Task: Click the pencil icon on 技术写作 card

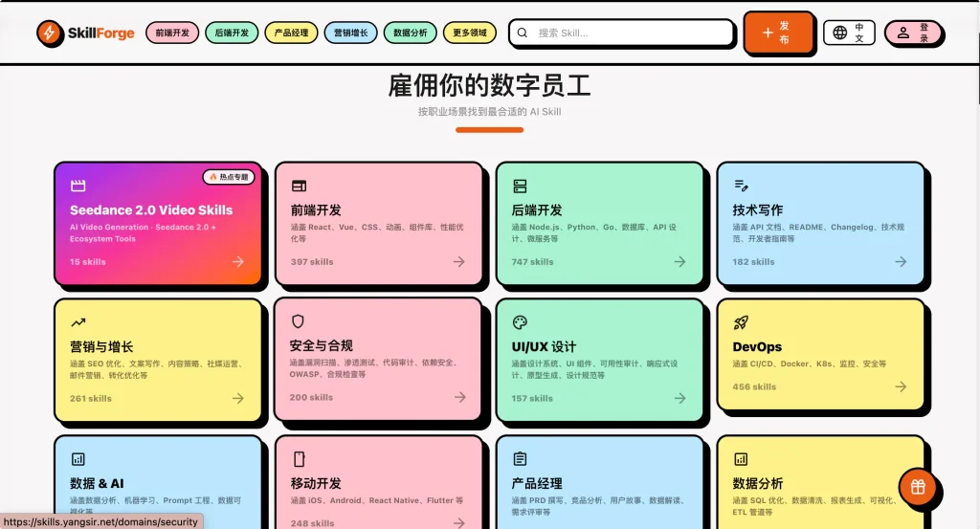Action: coord(741,186)
